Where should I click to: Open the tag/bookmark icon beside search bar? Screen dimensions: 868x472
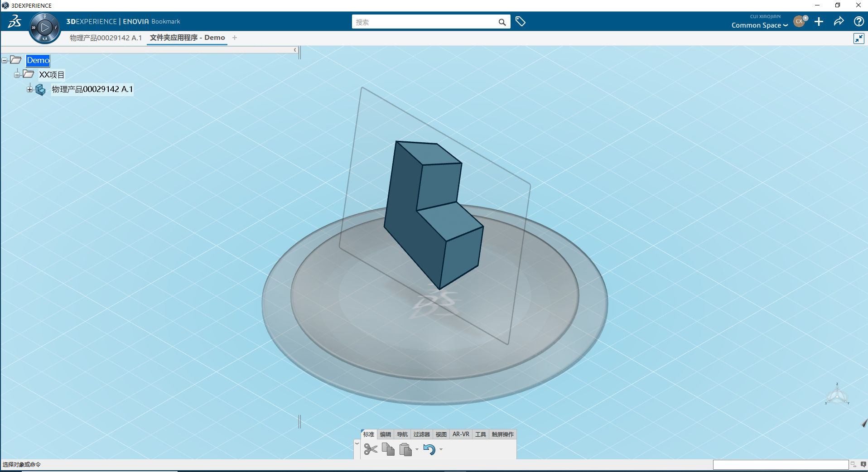520,21
